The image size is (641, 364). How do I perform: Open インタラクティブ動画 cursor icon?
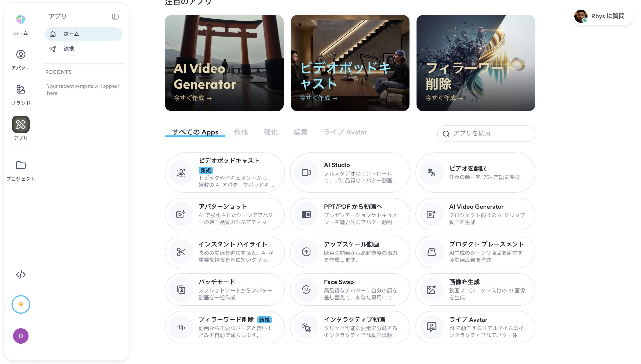pos(306,327)
